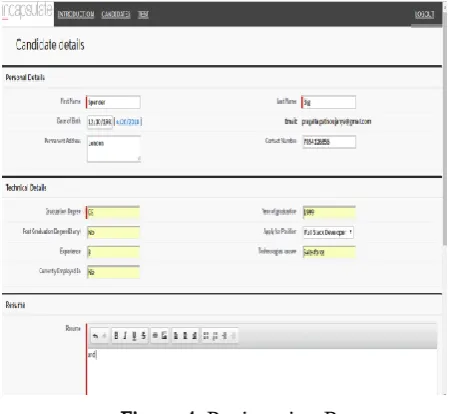
Task: Focus the Last Name field
Action: point(328,102)
